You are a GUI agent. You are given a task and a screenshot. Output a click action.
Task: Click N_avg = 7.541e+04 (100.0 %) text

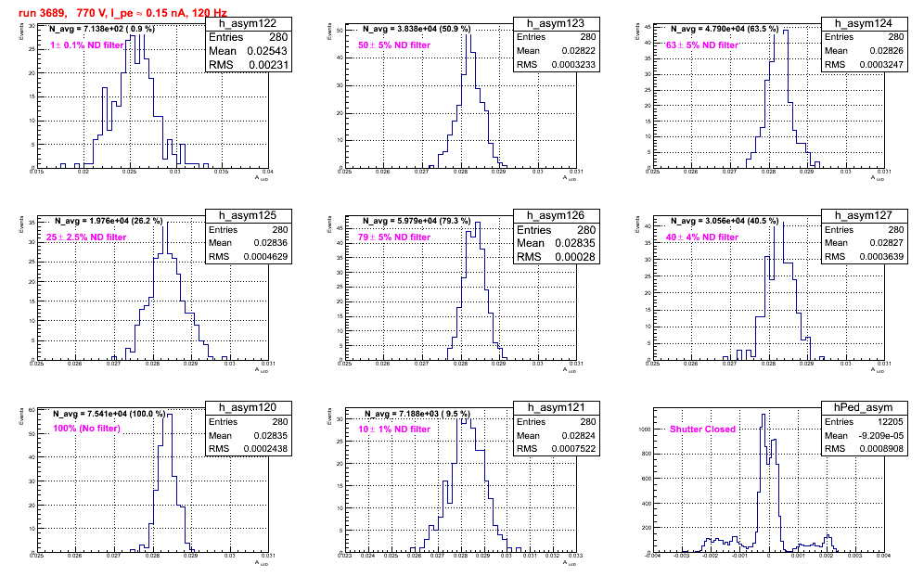(109, 414)
